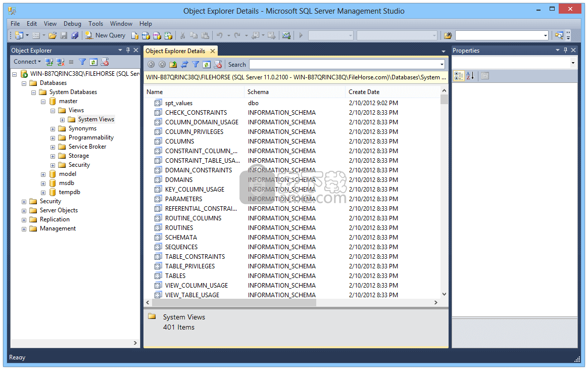Open the Edit menu
The width and height of the screenshot is (588, 370).
point(32,24)
